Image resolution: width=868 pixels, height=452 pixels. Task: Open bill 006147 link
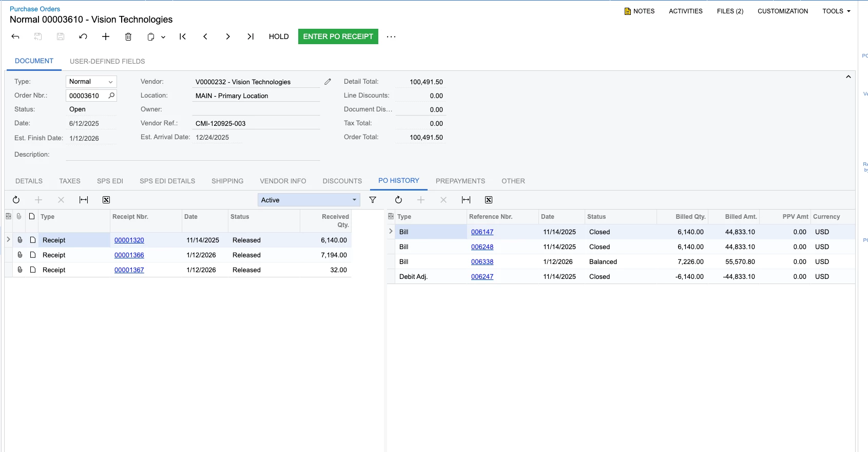click(483, 232)
